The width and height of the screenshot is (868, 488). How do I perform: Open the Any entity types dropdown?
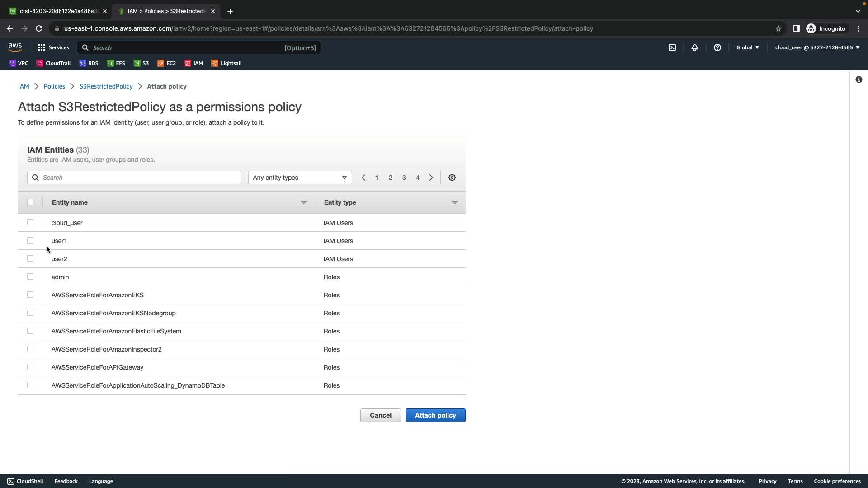pyautogui.click(x=300, y=178)
